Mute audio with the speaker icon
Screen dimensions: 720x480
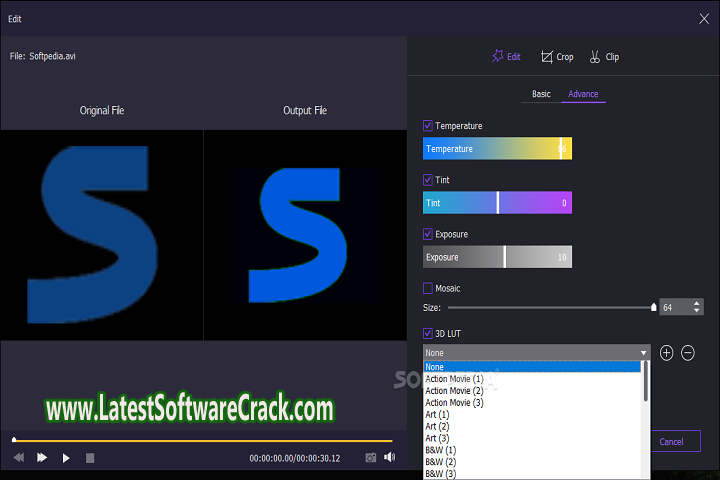click(x=389, y=457)
